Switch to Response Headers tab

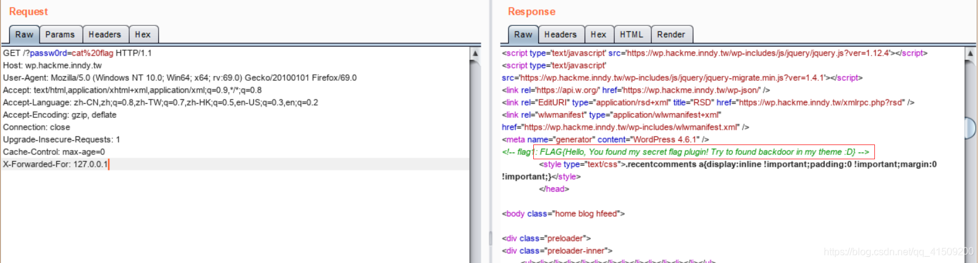point(560,35)
